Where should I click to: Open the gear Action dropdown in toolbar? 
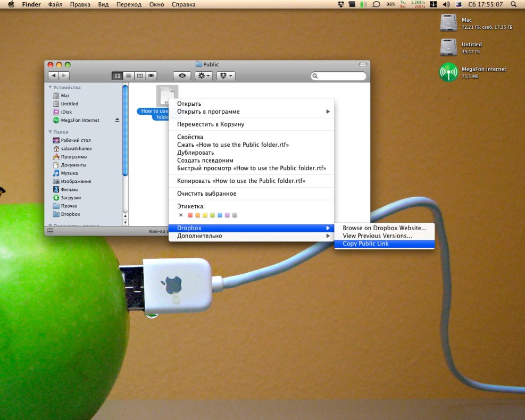pyautogui.click(x=204, y=76)
